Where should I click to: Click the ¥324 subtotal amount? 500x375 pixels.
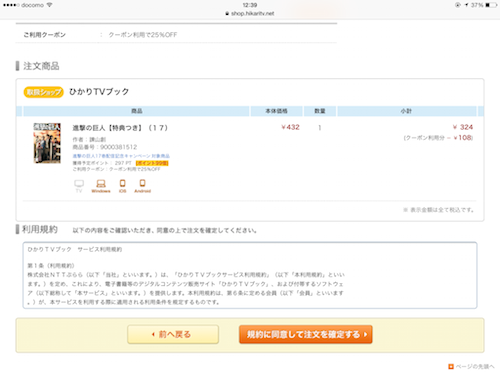463,127
